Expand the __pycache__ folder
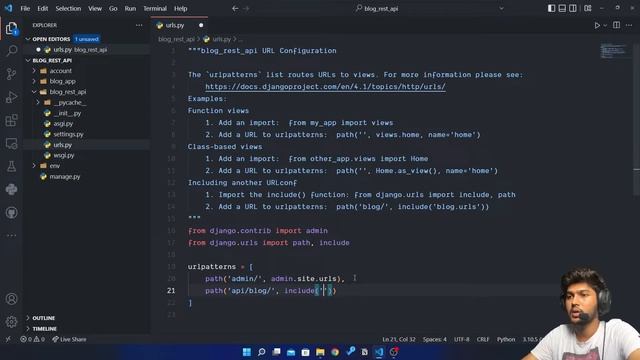Viewport: 640px width, 360px height. [70, 103]
